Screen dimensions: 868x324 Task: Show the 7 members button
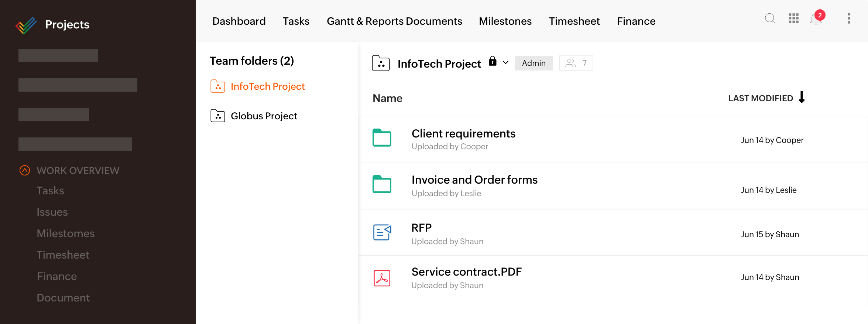tap(576, 63)
